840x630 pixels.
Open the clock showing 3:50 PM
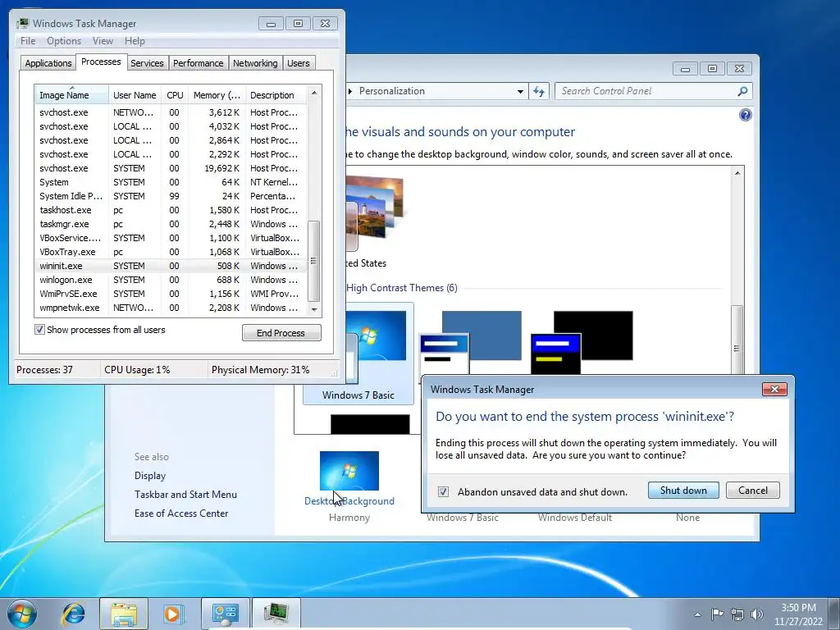[798, 614]
